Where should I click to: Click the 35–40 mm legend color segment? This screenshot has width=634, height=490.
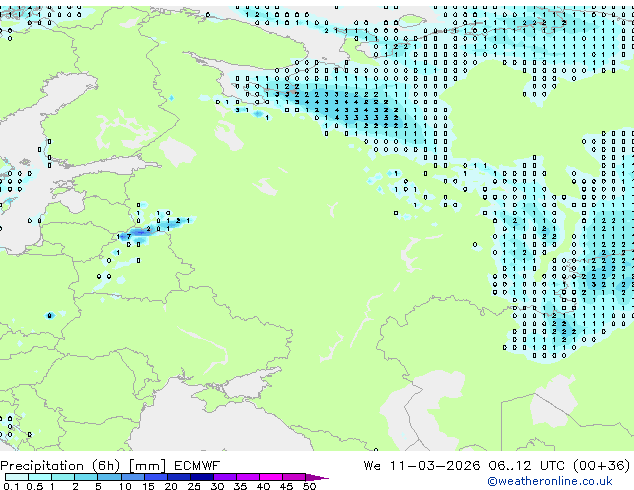(x=247, y=477)
